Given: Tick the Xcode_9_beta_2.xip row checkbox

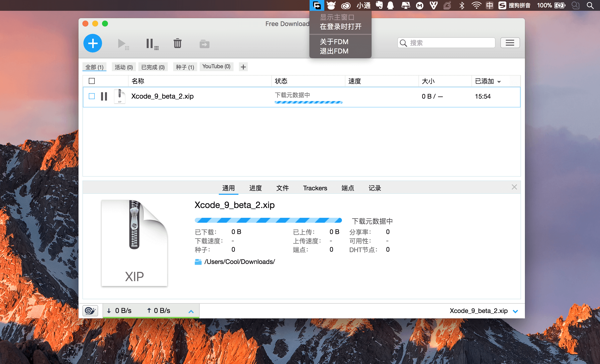Looking at the screenshot, I should tap(92, 96).
